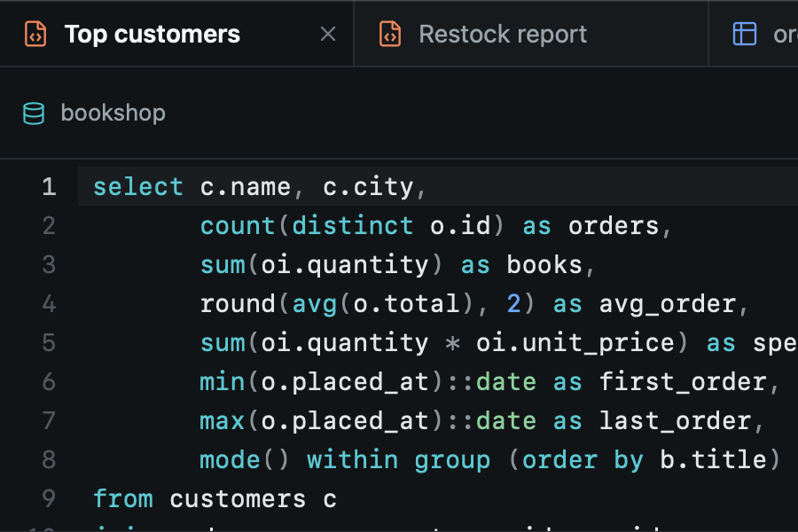This screenshot has width=798, height=532.
Task: Click the 'last_order' alias on line 7
Action: 676,420
